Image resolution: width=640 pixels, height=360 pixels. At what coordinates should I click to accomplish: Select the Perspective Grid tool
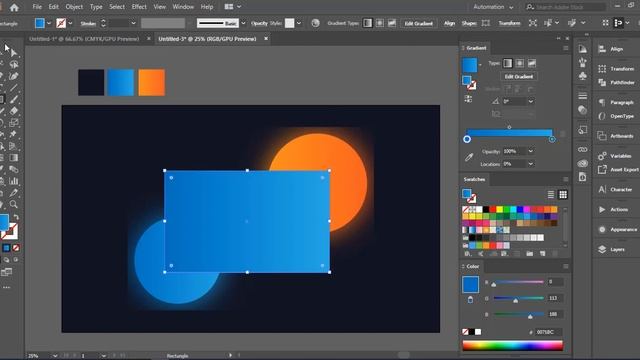click(14, 146)
